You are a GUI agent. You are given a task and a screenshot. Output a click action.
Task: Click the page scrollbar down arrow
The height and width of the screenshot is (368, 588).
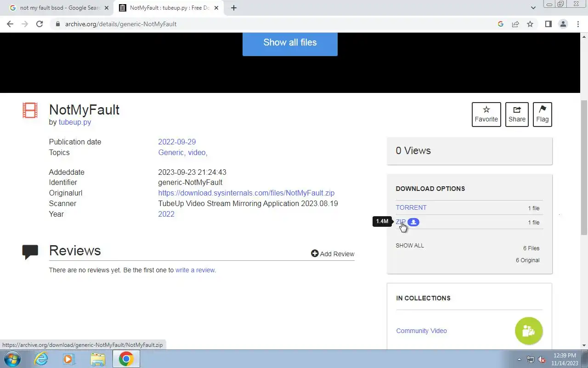point(584,345)
